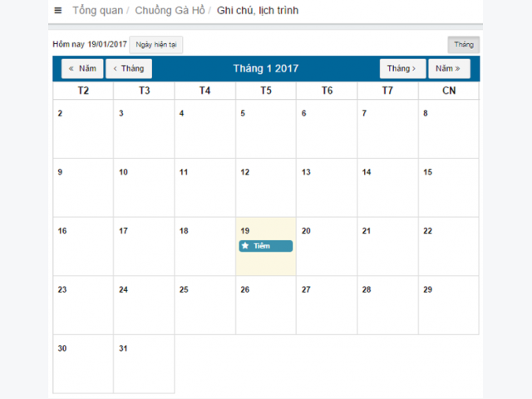Go to previous year with « Năm

pos(82,68)
